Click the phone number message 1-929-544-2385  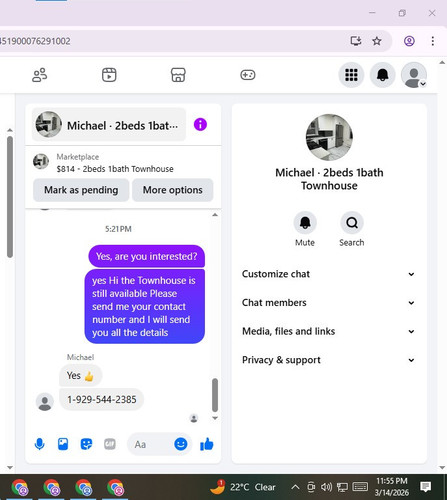click(102, 399)
